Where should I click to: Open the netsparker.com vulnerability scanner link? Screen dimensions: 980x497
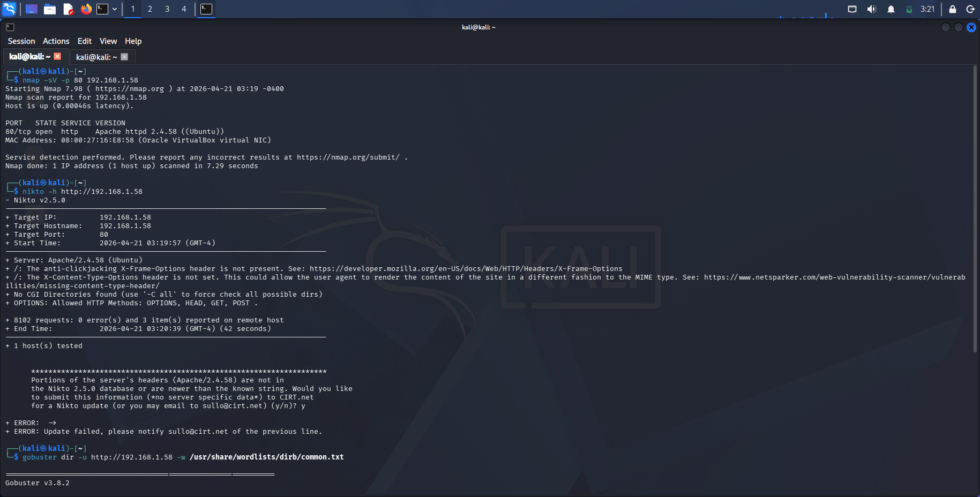(834, 277)
